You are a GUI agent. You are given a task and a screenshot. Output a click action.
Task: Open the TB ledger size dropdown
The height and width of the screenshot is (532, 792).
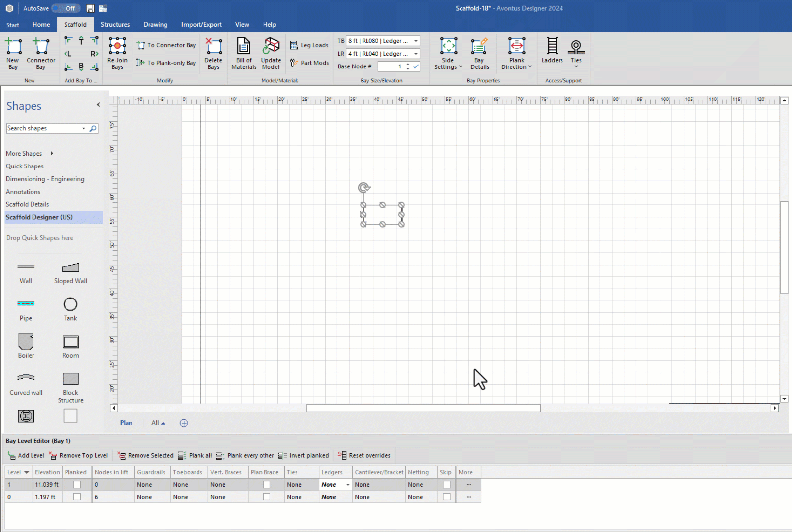(x=416, y=41)
